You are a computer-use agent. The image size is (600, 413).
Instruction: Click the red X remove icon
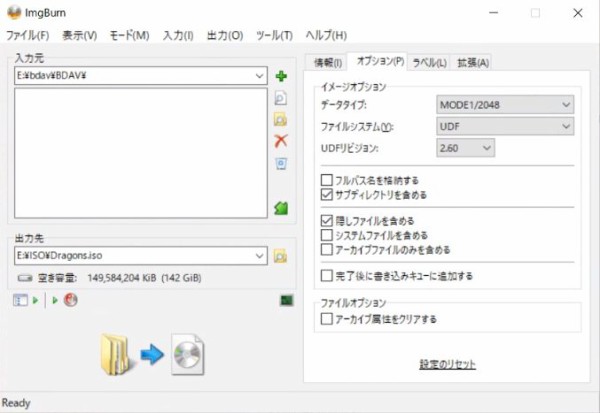pos(281,141)
